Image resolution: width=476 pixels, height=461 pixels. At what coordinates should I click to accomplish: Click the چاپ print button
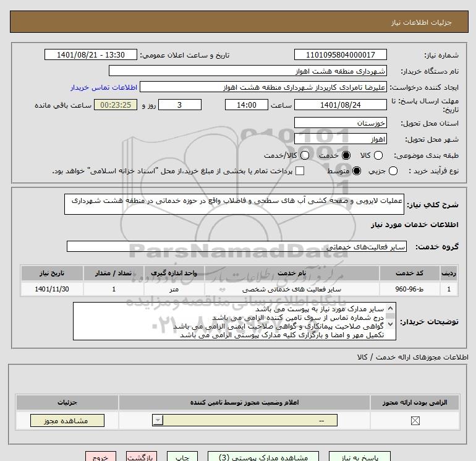point(182,457)
